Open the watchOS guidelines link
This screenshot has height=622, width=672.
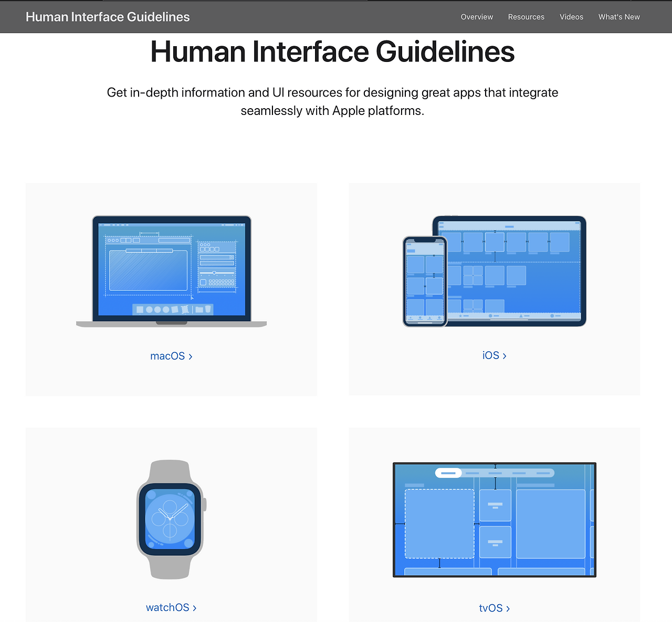[171, 607]
